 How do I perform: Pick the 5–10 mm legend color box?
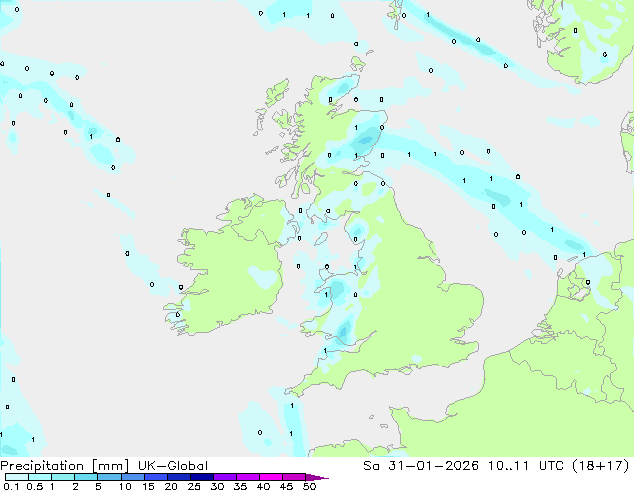click(109, 477)
